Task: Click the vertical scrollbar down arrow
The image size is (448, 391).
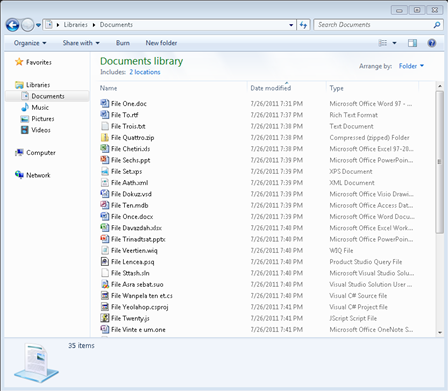Action: tap(439, 332)
